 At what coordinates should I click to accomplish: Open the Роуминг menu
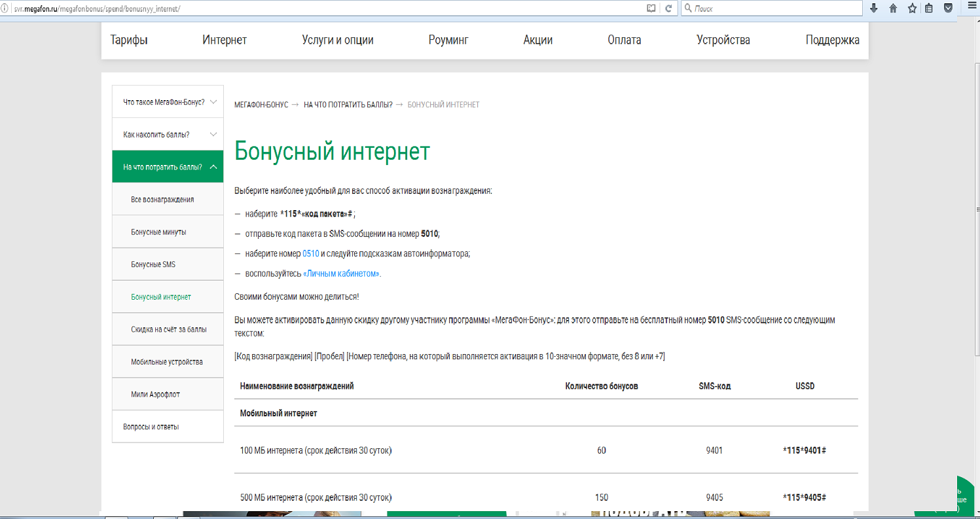click(448, 40)
